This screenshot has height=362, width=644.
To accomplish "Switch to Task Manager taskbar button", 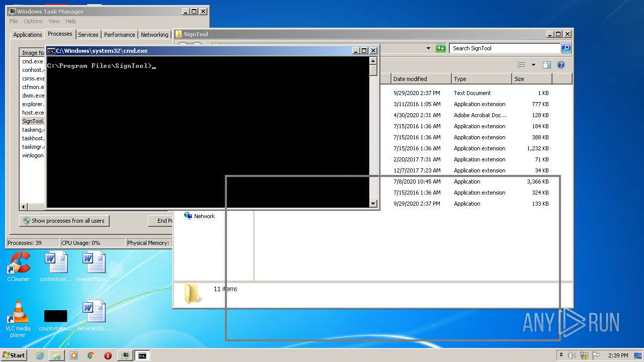I will pos(125,355).
